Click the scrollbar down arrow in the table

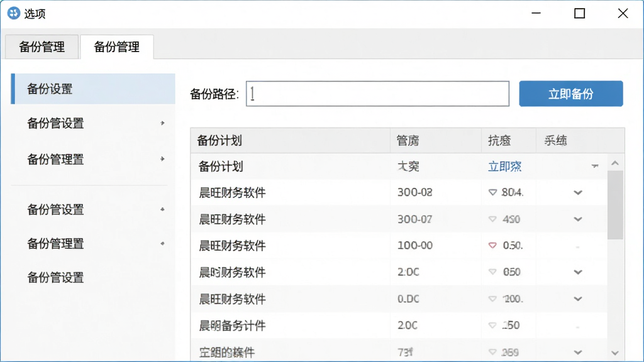pos(615,353)
